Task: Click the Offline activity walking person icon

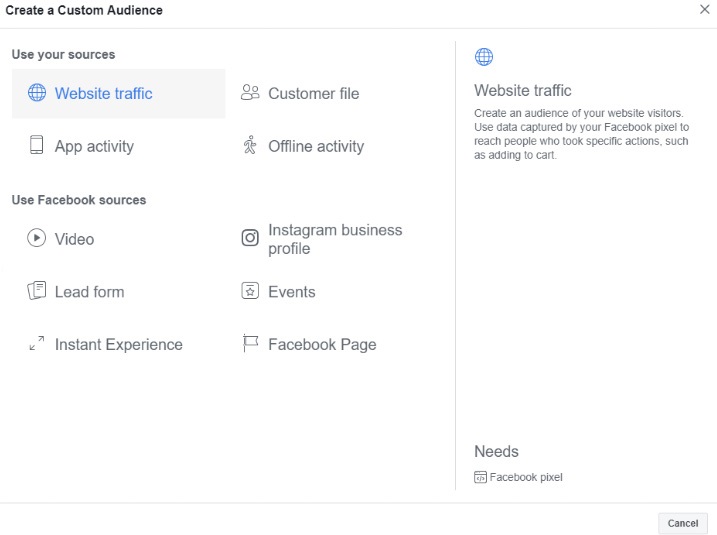Action: [250, 144]
